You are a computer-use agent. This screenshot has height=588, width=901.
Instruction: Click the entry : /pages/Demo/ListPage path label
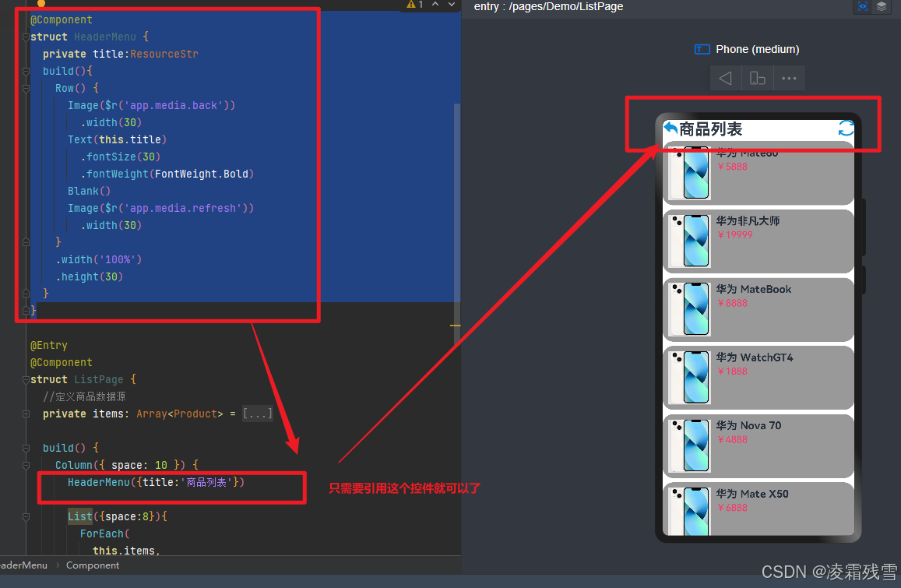[x=548, y=6]
